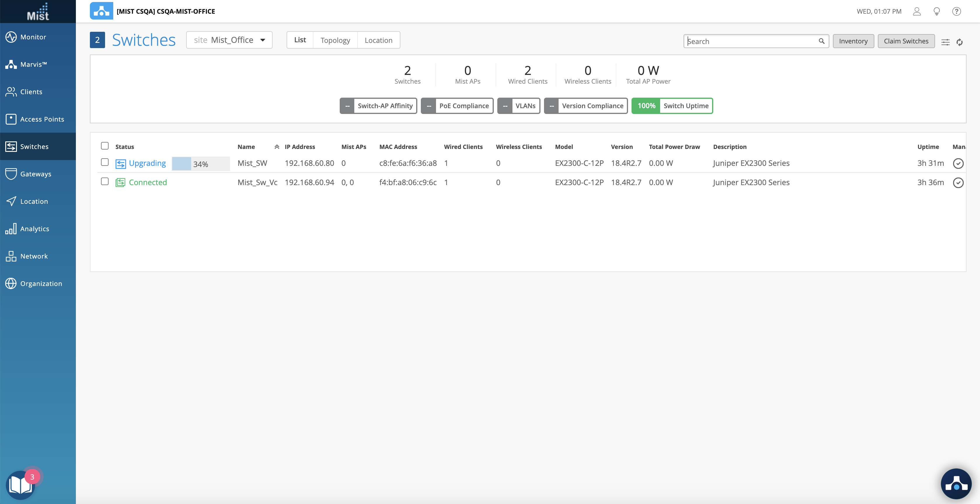Open the help question mark icon

pos(956,11)
